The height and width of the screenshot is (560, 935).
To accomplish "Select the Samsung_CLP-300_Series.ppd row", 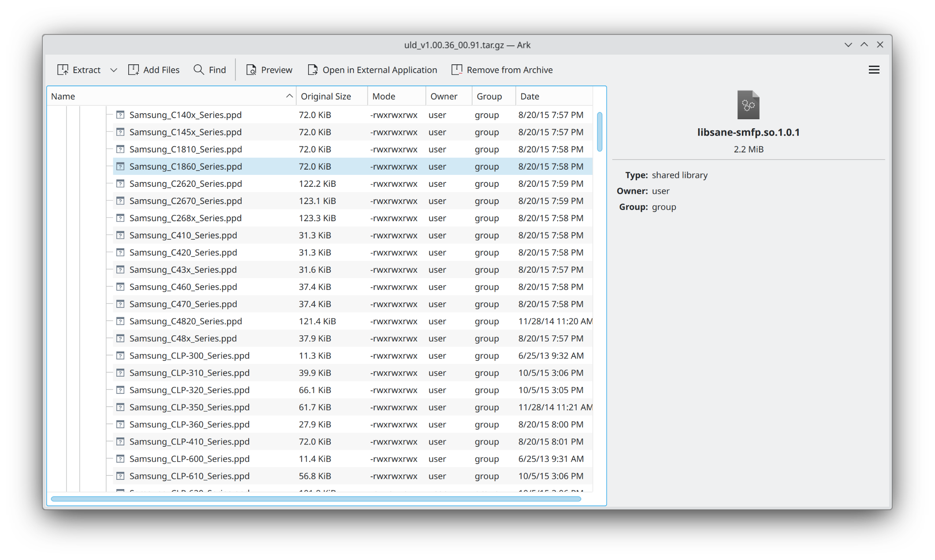I will point(190,356).
